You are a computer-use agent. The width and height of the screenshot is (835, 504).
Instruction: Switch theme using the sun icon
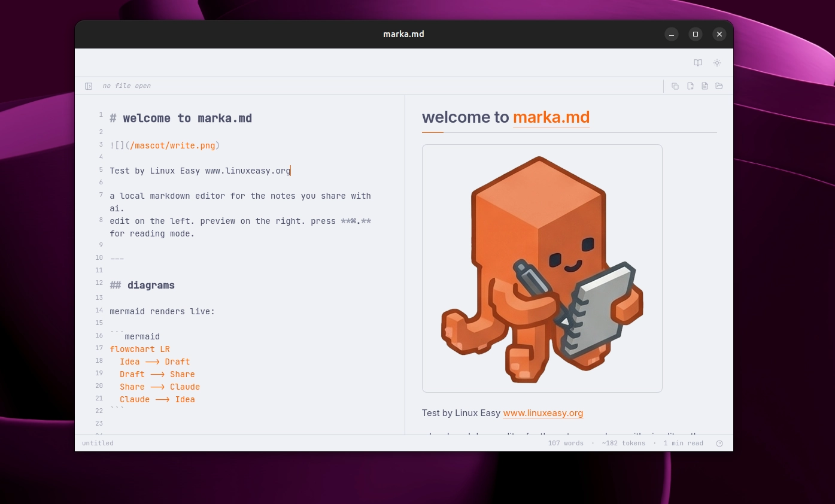point(716,63)
